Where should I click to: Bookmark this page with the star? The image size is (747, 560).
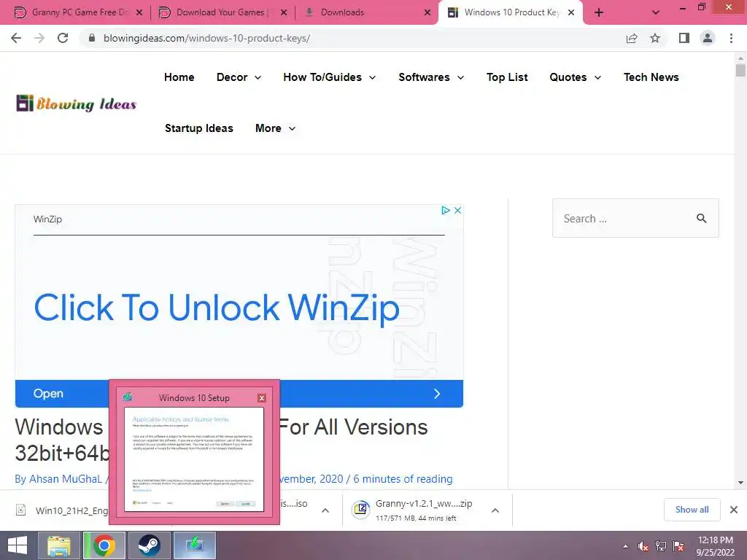tap(656, 38)
